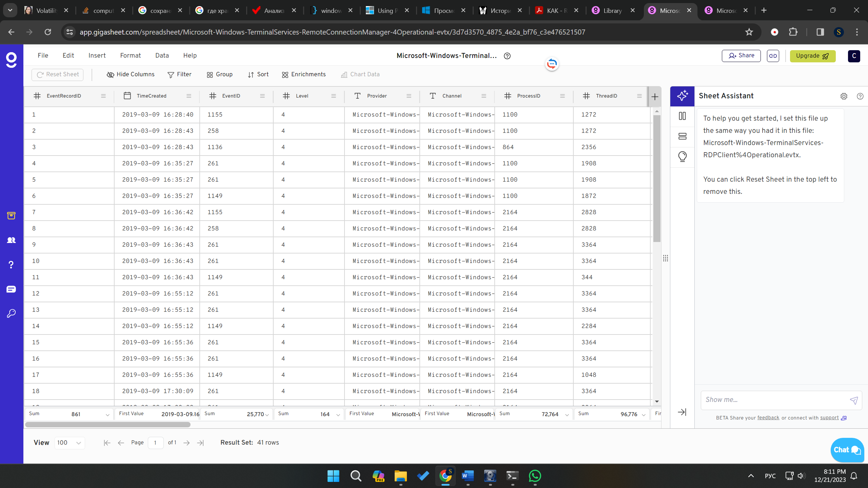
Task: Open the Chat support bubble
Action: [x=847, y=450]
